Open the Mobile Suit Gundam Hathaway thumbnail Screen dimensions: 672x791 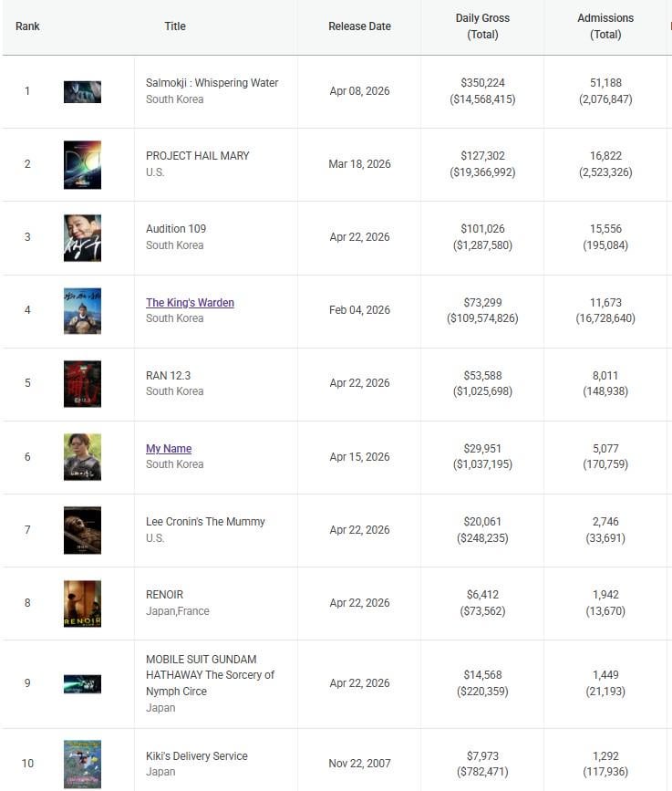[82, 683]
